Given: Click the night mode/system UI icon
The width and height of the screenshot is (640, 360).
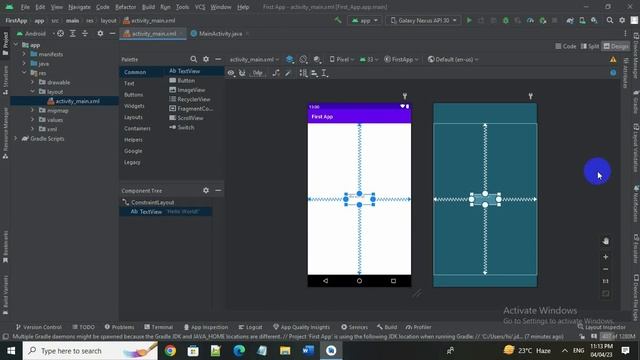Looking at the screenshot, I should click(317, 59).
